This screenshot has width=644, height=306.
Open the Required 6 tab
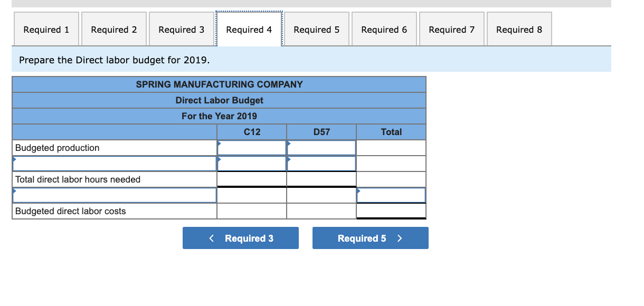[384, 29]
